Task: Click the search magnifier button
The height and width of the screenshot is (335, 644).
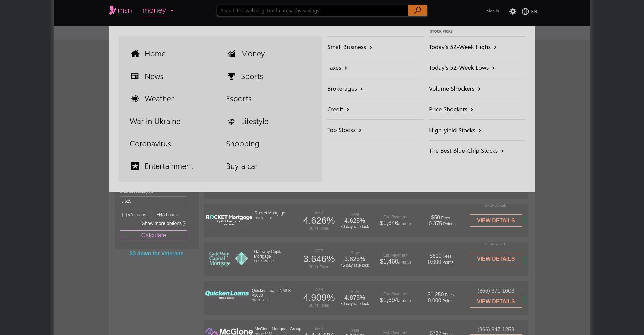Action: [x=418, y=10]
